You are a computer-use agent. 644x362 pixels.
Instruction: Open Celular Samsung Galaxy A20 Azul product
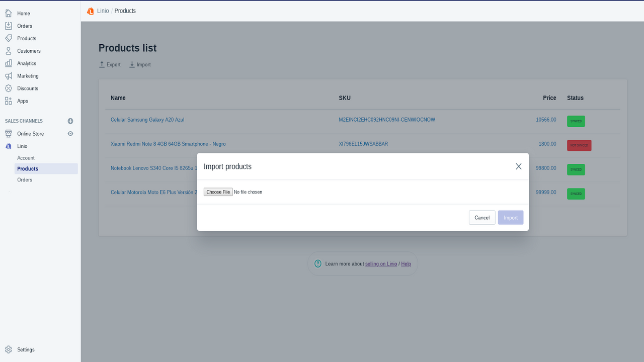[x=147, y=120]
